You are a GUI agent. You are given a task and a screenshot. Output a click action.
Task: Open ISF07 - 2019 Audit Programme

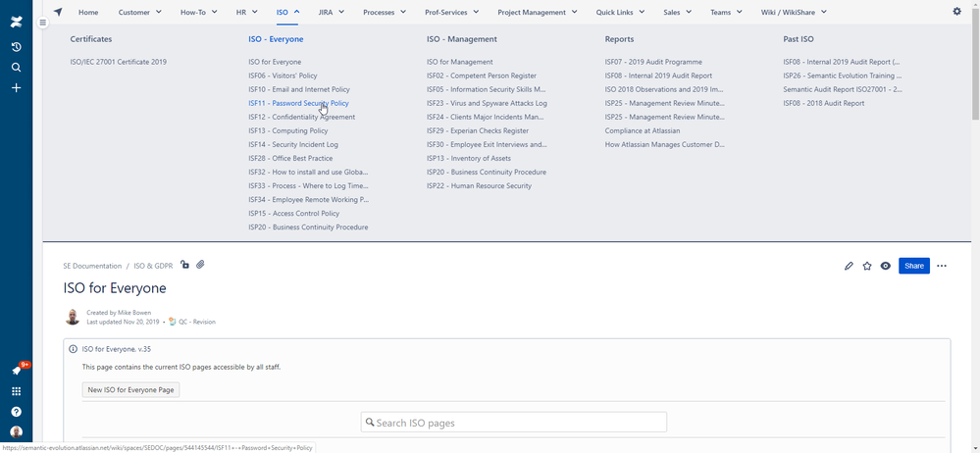653,62
